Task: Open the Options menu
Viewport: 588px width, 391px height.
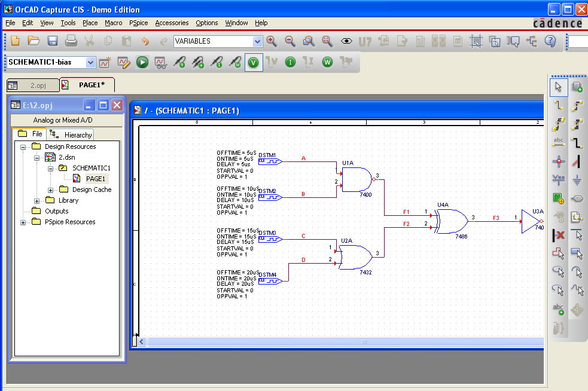Action: [206, 23]
